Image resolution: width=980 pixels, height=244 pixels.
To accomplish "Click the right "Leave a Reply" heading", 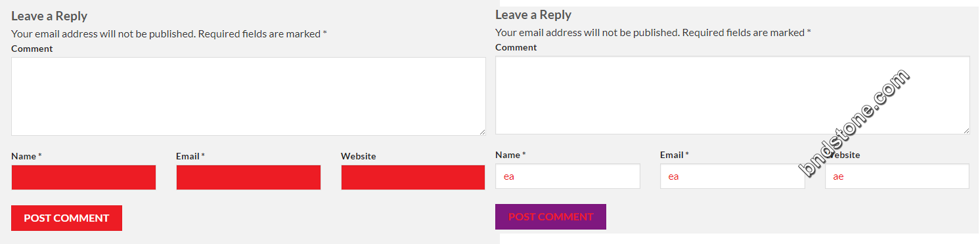I will coord(533,14).
